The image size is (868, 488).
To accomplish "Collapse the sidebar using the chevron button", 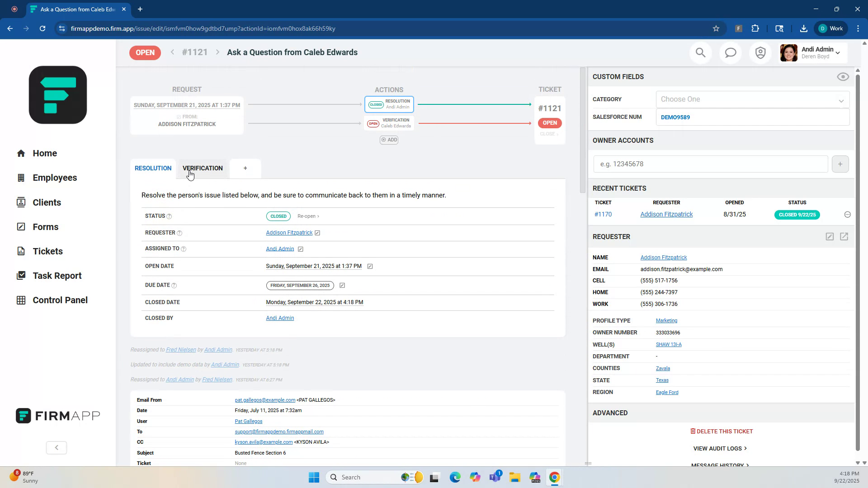I will click(x=56, y=447).
